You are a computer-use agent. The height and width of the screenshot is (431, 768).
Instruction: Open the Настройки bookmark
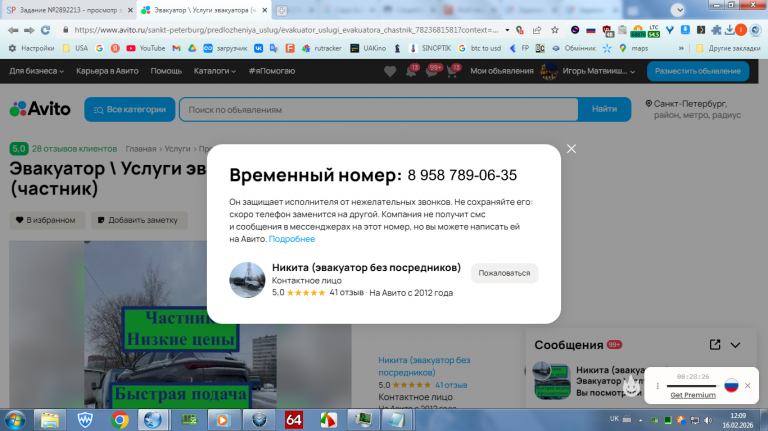pyautogui.click(x=31, y=48)
